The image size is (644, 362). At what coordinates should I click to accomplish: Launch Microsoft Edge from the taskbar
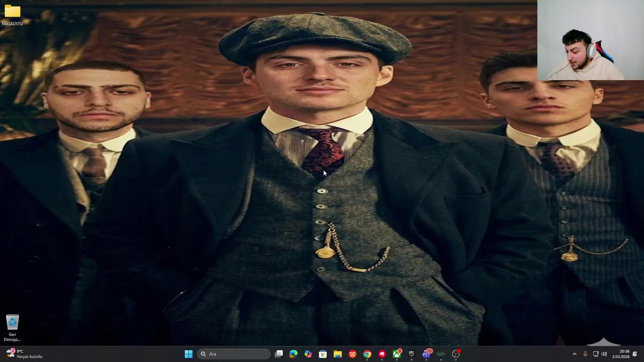pyautogui.click(x=293, y=354)
